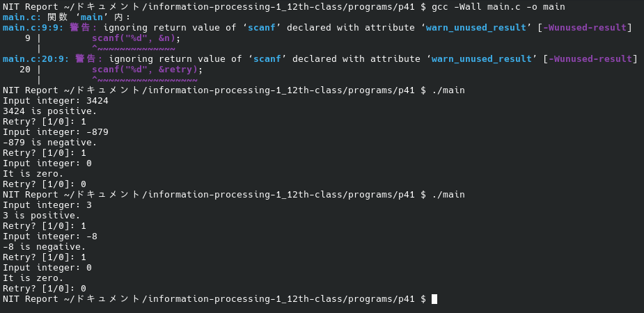Click the "Input integer: 3" line
The image size is (644, 313).
[x=47, y=204]
